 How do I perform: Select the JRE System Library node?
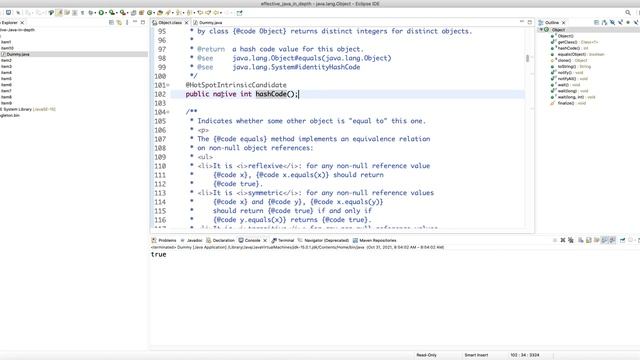(28, 109)
